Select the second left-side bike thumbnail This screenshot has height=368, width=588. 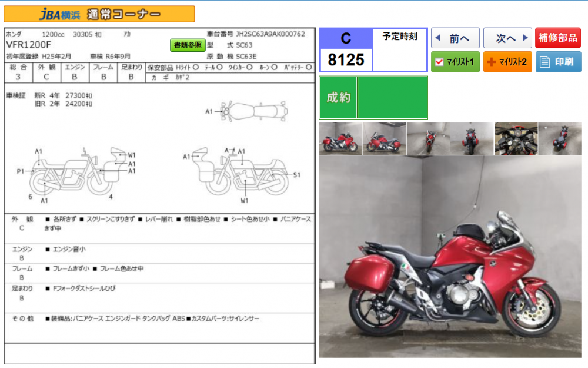coord(384,138)
